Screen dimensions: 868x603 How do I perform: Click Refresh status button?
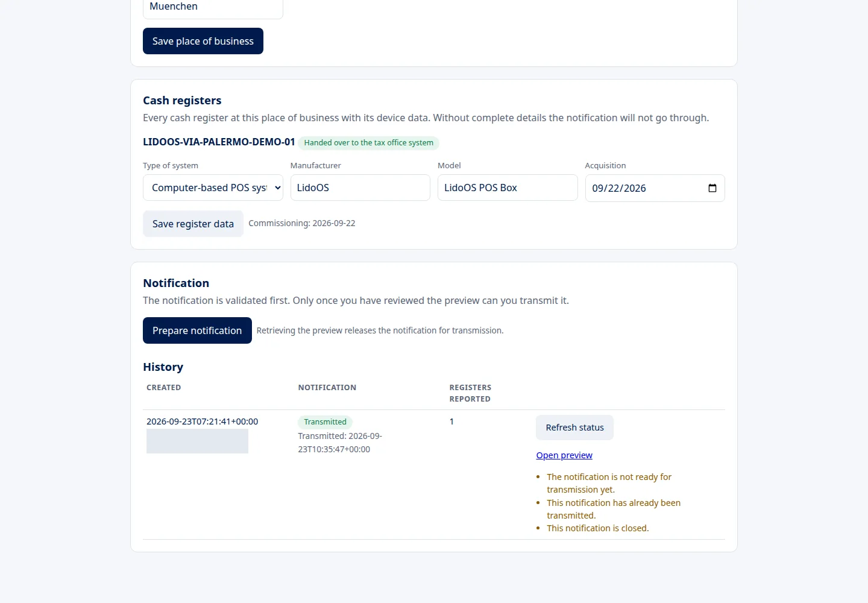tap(574, 428)
